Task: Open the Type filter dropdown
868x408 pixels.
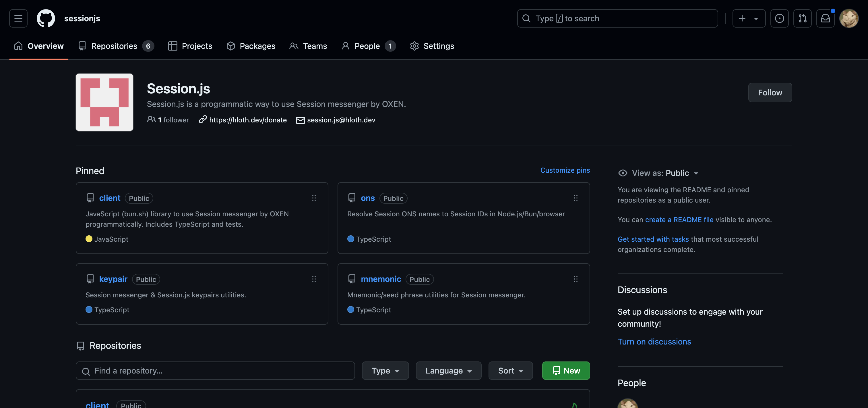Action: pyautogui.click(x=385, y=371)
